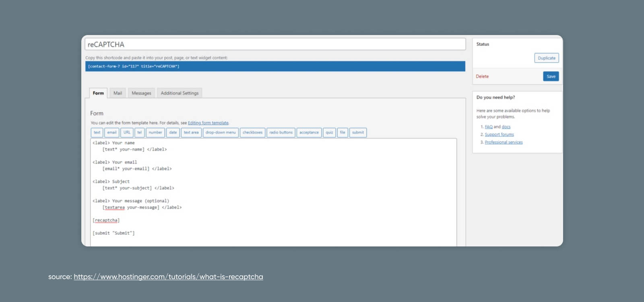Viewport: 644px width, 302px height.
Task: Open the FAQ link
Action: [x=489, y=127]
